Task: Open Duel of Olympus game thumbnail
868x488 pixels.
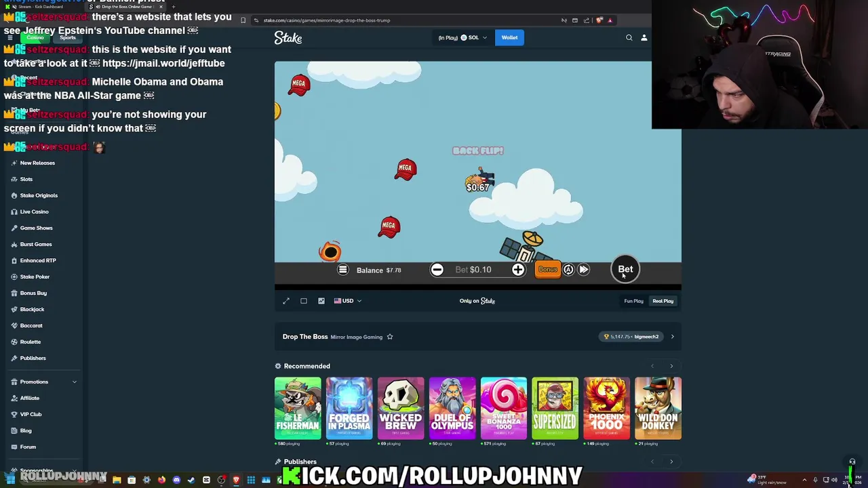Action: [452, 408]
